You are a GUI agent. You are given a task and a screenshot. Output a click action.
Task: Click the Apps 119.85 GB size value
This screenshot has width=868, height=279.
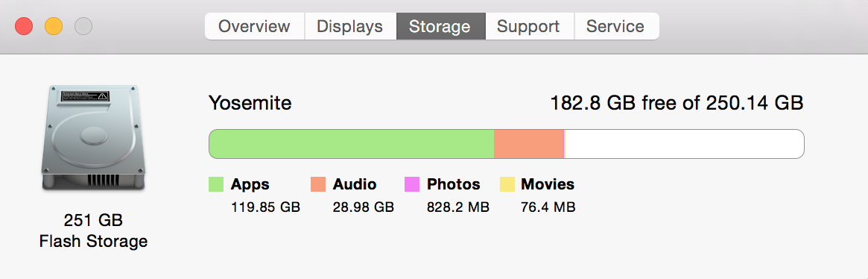[x=265, y=207]
